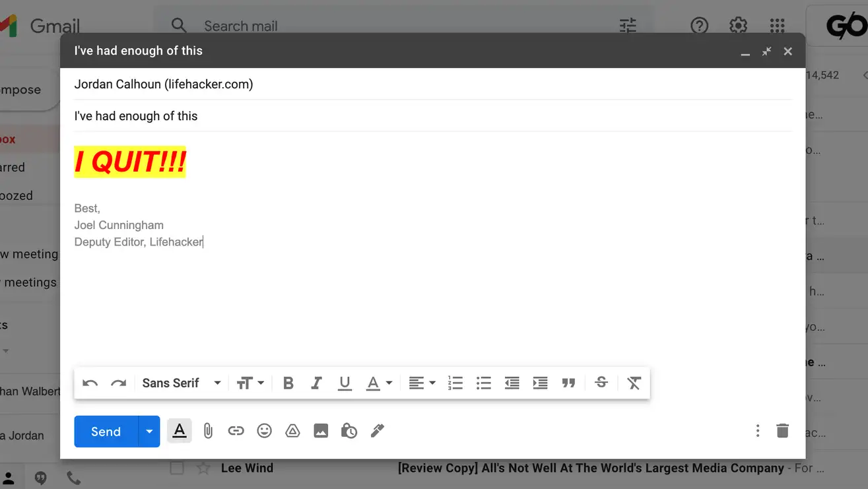Open the Google apps grid
868x489 pixels.
[777, 26]
